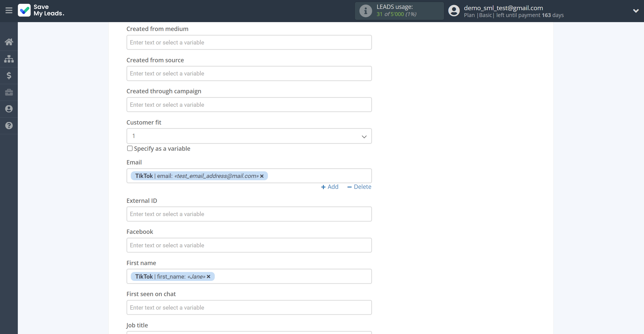
Task: Focus the External ID field
Action: pos(249,214)
